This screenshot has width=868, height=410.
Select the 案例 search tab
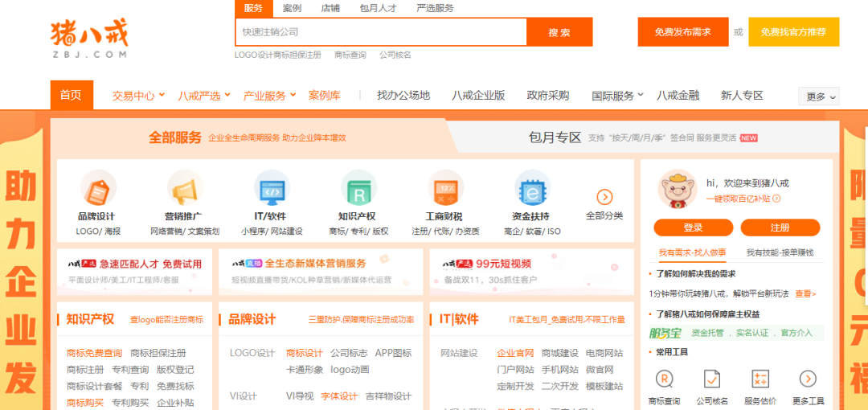click(292, 8)
